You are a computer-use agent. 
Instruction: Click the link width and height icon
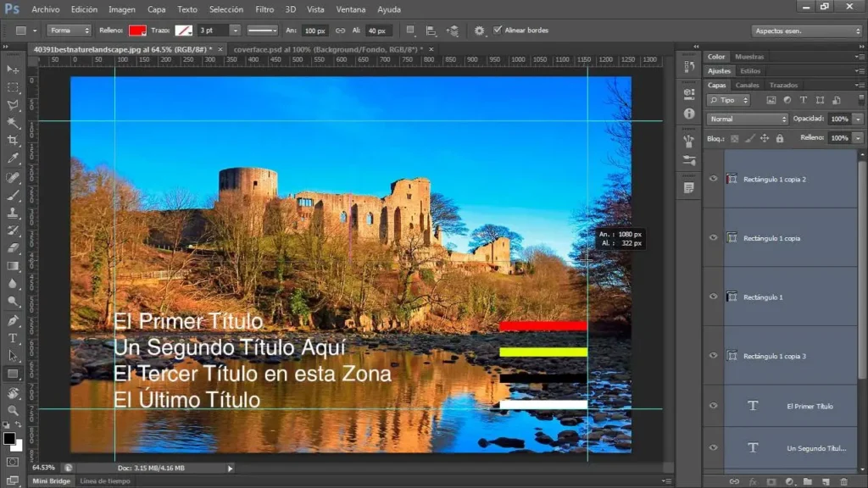click(x=340, y=31)
